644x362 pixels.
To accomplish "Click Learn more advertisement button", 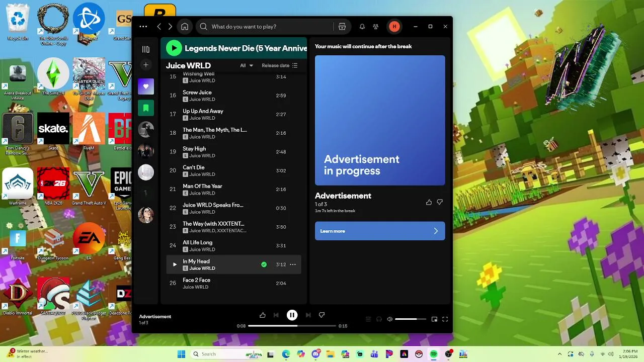I will point(380,231).
